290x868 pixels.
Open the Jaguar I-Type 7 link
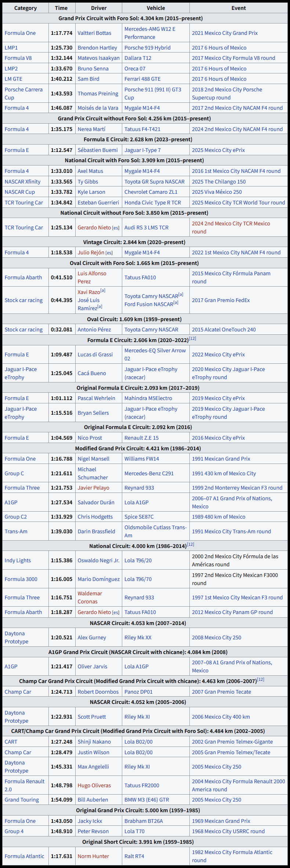point(142,150)
